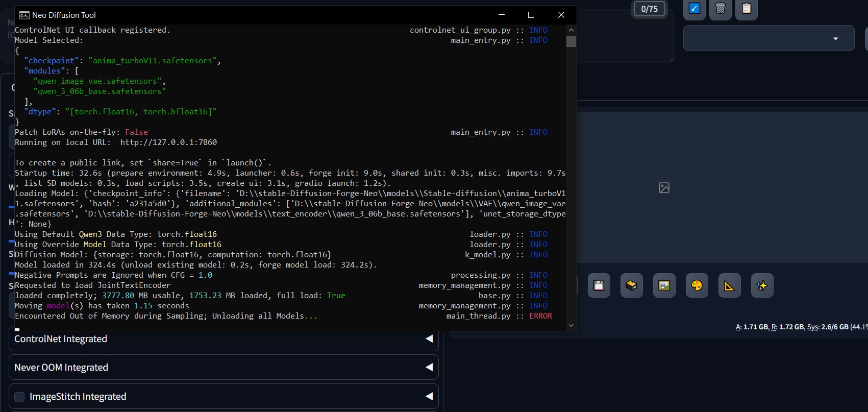This screenshot has height=412, width=868.
Task: Click the local URL http://127.0.0.1:7860
Action: (x=168, y=142)
